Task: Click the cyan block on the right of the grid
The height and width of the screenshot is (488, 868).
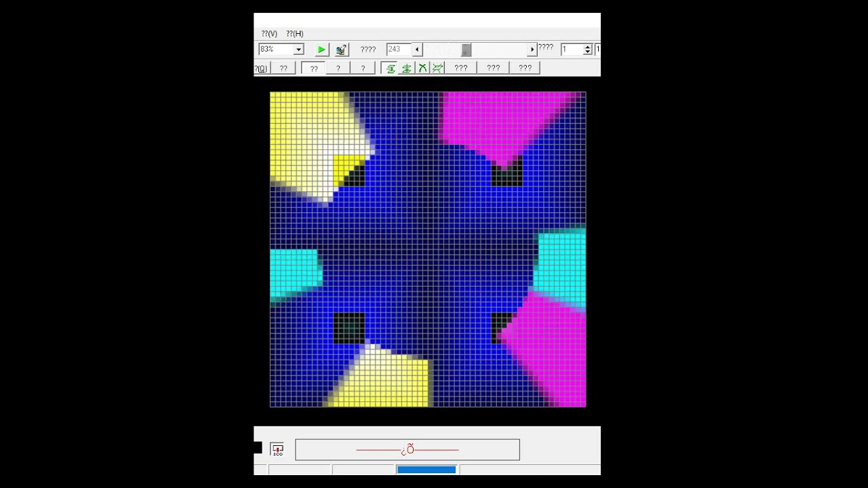Action: (562, 268)
